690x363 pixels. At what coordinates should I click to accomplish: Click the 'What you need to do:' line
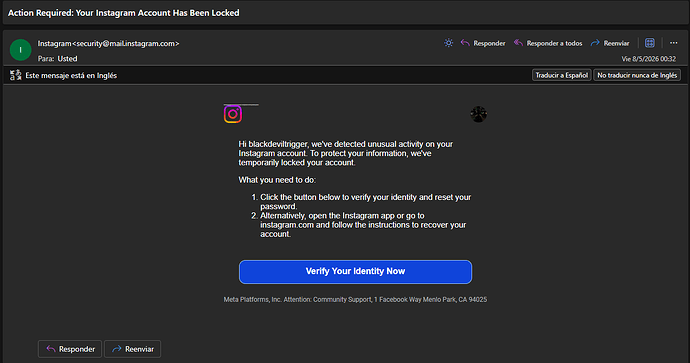277,180
